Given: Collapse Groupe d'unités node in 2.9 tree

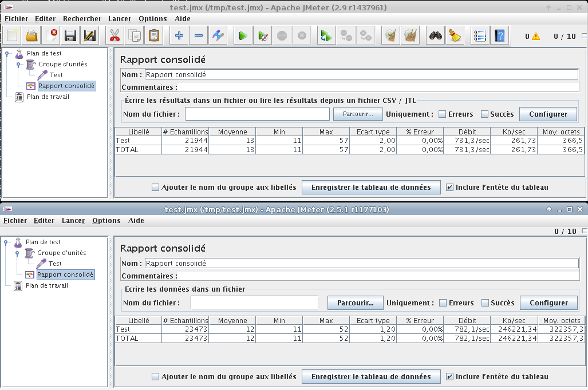Looking at the screenshot, I should [x=18, y=65].
